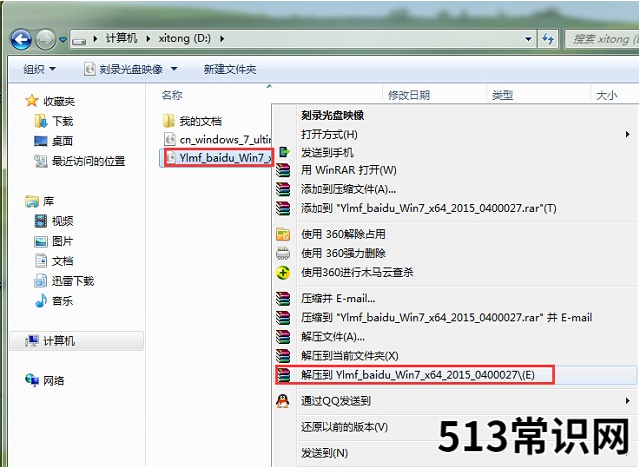
Task: Click the disc icon on 刻录光盘映像 toolbar button
Action: [x=90, y=69]
